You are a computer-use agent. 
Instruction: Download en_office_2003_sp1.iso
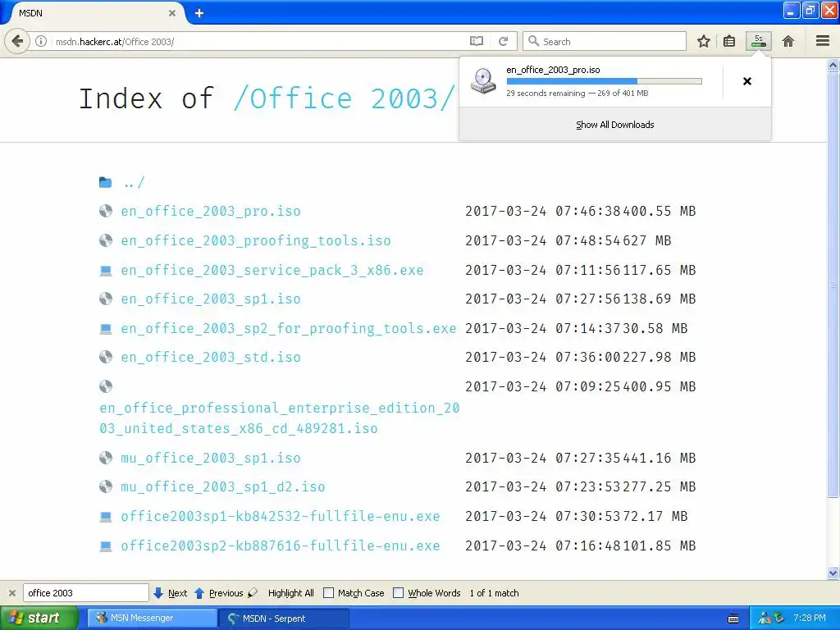coord(211,299)
